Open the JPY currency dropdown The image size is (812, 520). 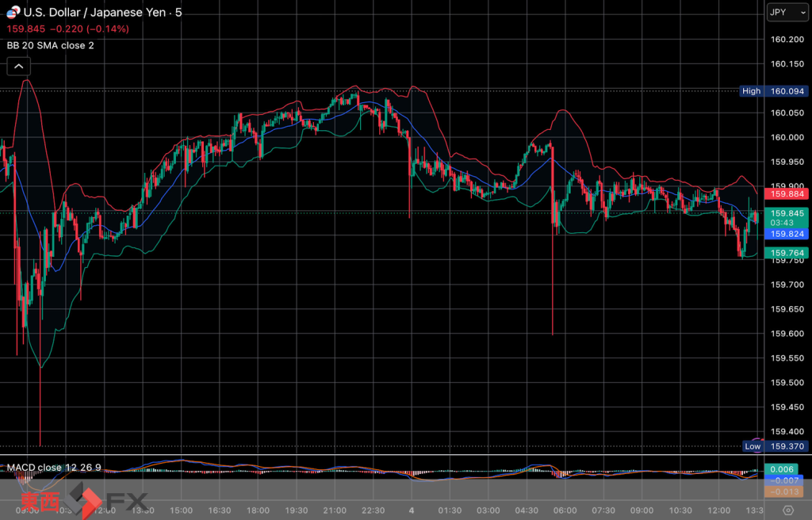[787, 12]
